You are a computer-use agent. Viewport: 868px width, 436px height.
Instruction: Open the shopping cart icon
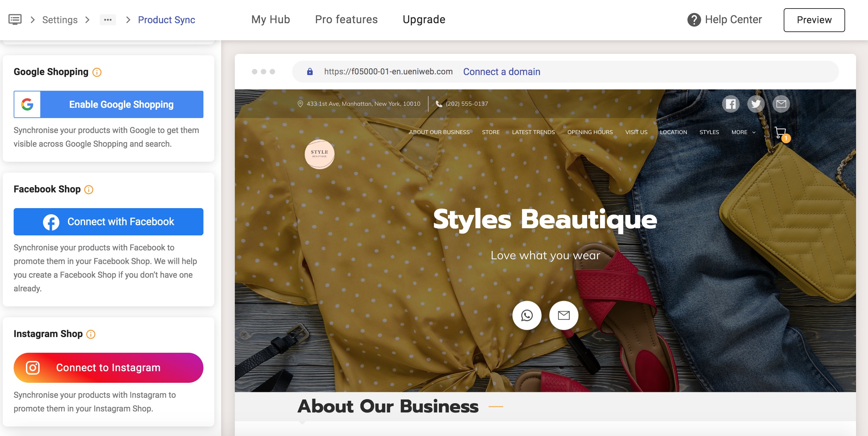click(x=780, y=133)
